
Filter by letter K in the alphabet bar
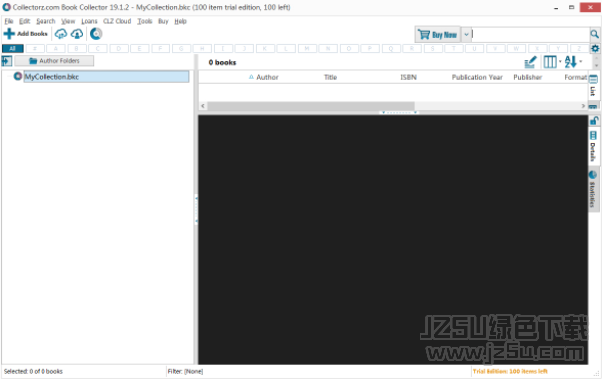265,48
